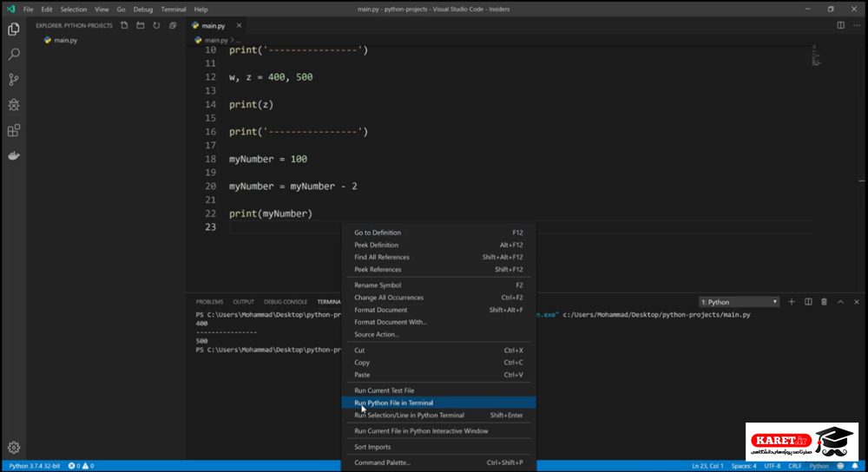Click feedback smiley in status bar

pos(840,466)
